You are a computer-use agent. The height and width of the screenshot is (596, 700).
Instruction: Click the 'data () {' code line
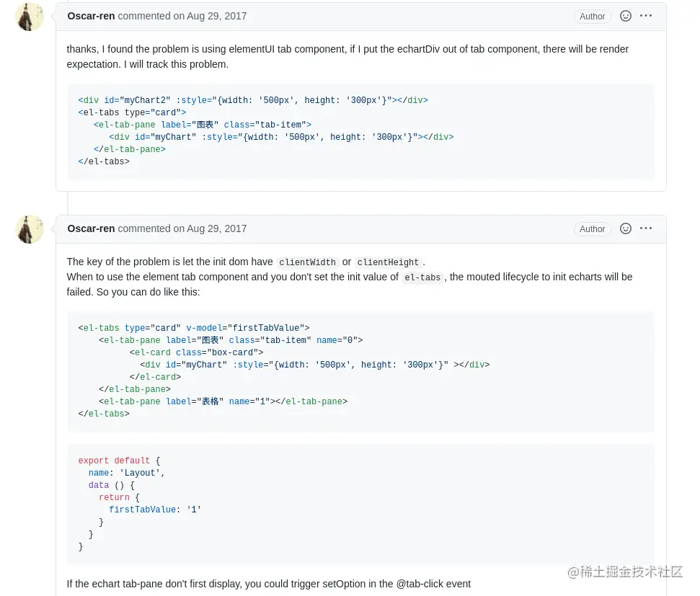(112, 485)
